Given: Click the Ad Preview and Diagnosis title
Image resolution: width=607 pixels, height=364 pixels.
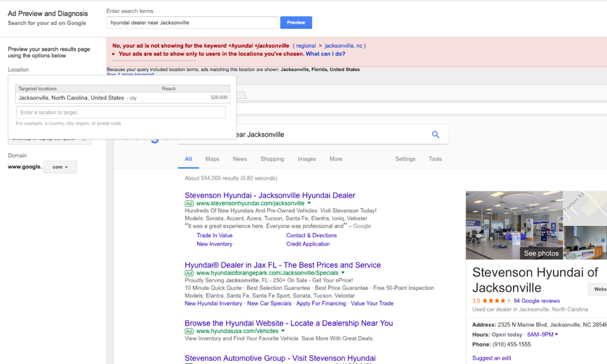Looking at the screenshot, I should point(47,14).
